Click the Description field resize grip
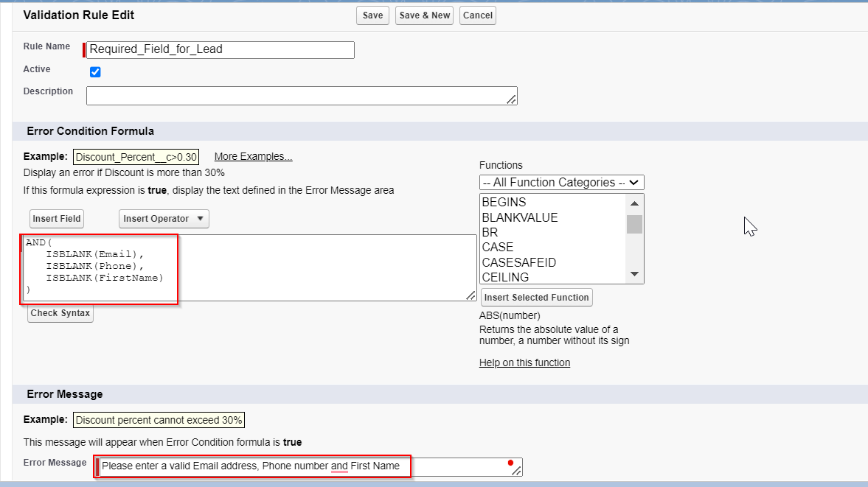 point(512,100)
